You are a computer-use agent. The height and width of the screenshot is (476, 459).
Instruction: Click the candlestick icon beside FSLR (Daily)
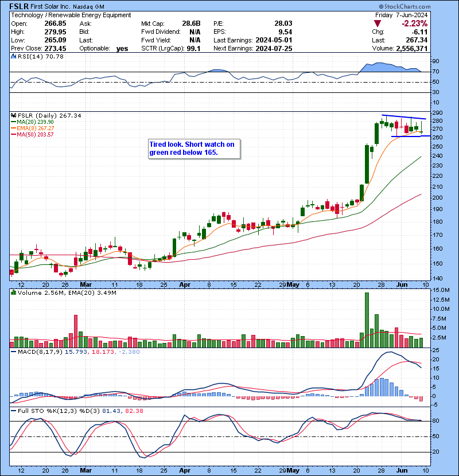13,115
